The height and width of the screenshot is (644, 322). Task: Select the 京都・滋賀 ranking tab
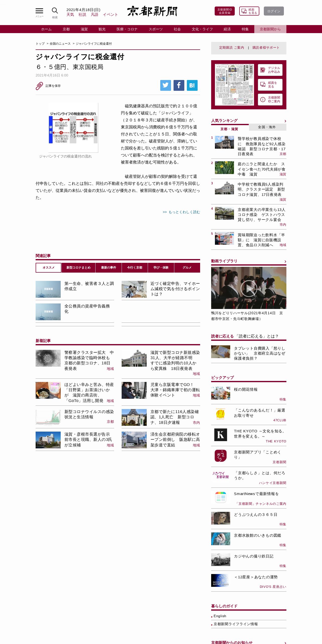230,129
